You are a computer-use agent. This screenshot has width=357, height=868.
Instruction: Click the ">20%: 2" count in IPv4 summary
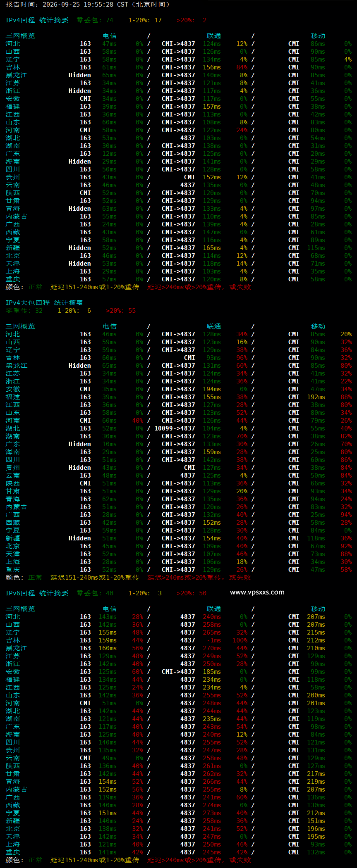pos(192,20)
